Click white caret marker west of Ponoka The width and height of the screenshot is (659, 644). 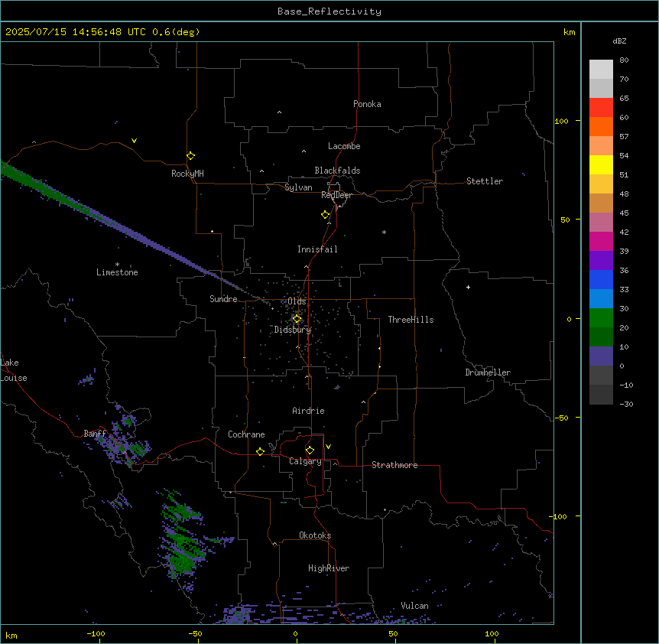279,112
